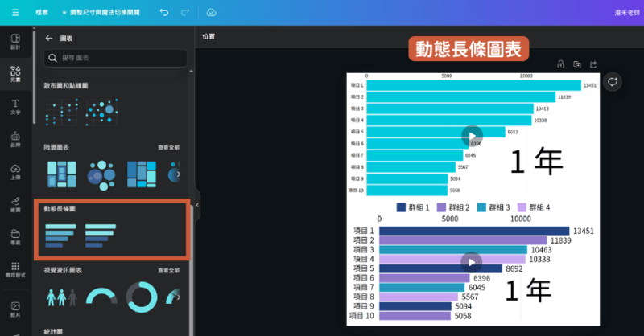Screen dimensions: 644x336
Task: Click the circular refresh button beside the chart
Action: coord(613,81)
